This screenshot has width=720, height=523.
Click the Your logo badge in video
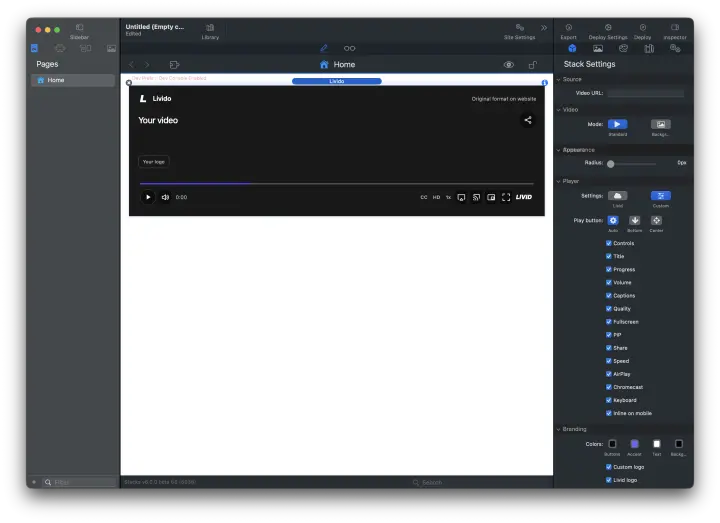[153, 162]
